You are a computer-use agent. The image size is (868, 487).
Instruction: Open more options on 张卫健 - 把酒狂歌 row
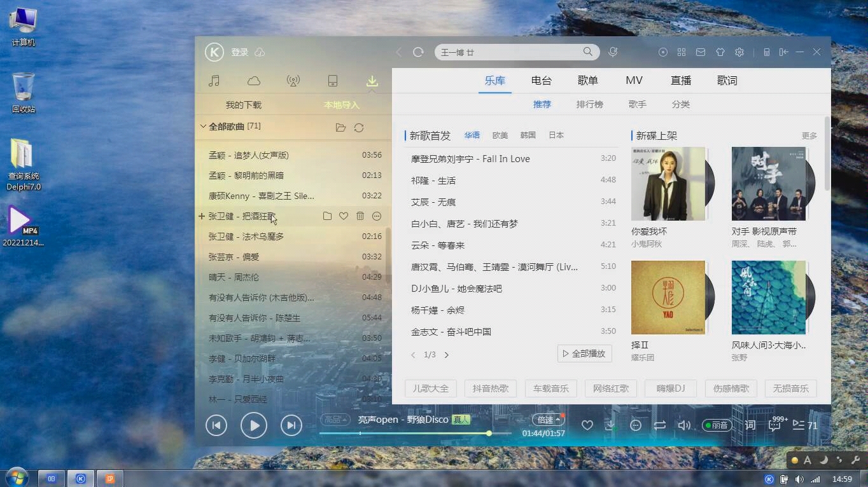pyautogui.click(x=377, y=216)
